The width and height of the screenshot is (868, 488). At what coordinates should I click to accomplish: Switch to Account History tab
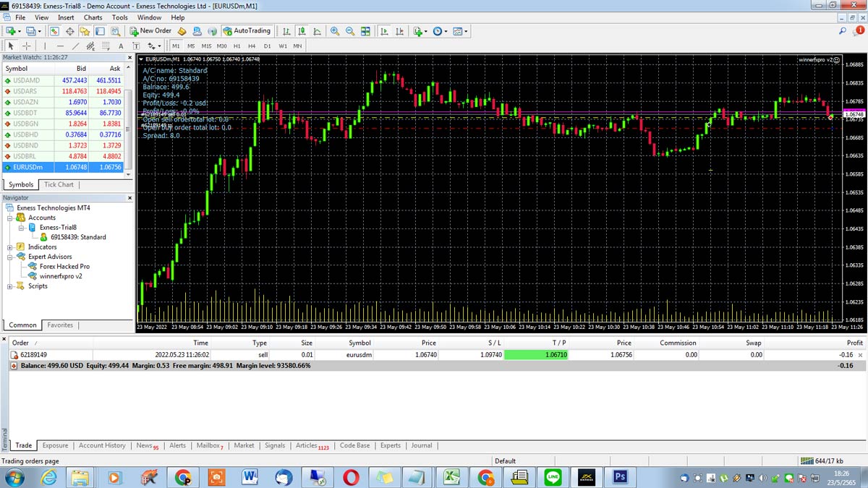tap(102, 445)
